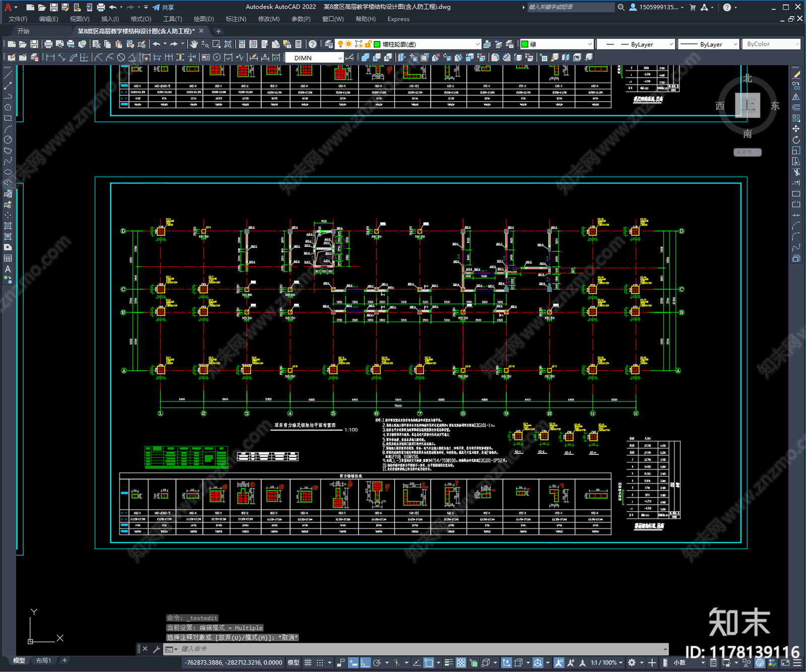Click the 共享 share button
The height and width of the screenshot is (672, 806).
pyautogui.click(x=163, y=7)
